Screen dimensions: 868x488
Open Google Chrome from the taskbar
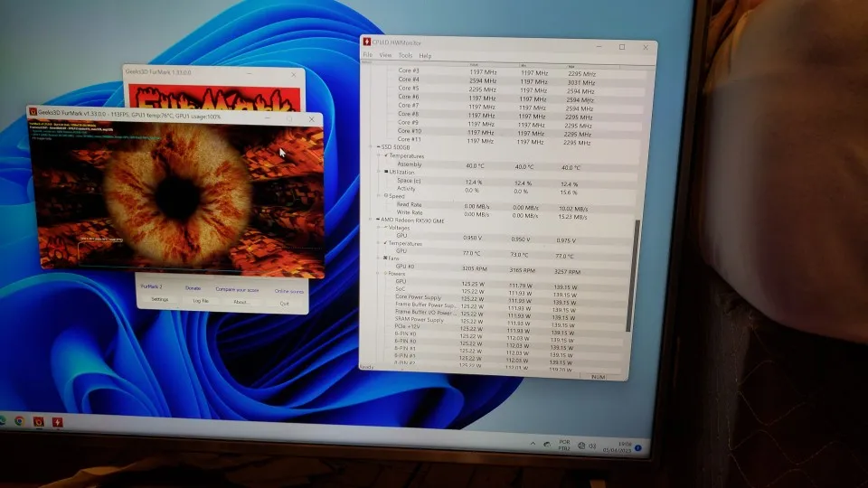[19, 421]
